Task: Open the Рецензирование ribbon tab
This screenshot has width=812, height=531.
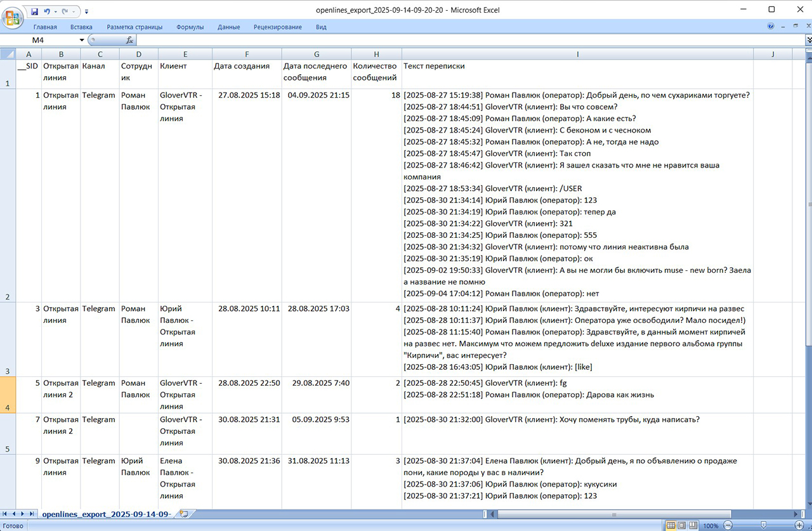Action: tap(277, 27)
